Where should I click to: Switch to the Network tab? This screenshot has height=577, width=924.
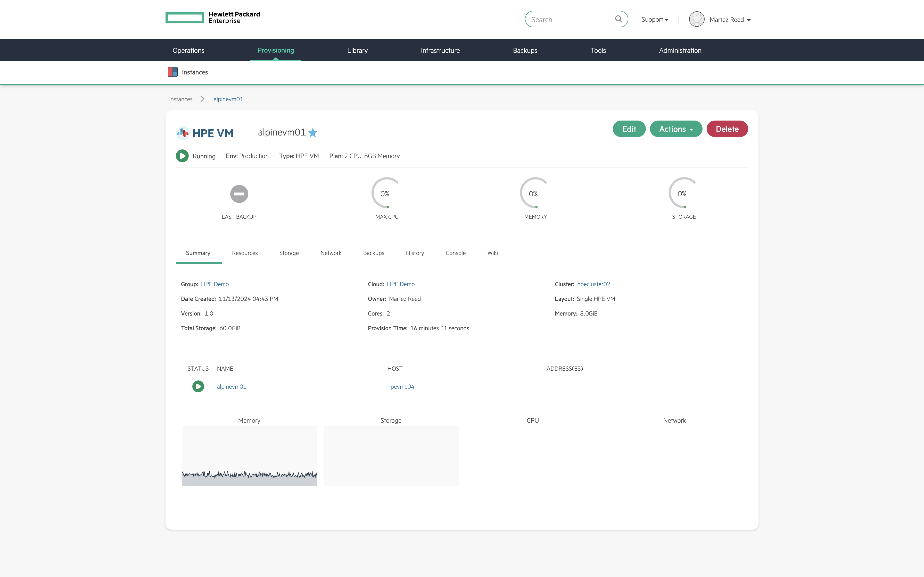click(331, 253)
